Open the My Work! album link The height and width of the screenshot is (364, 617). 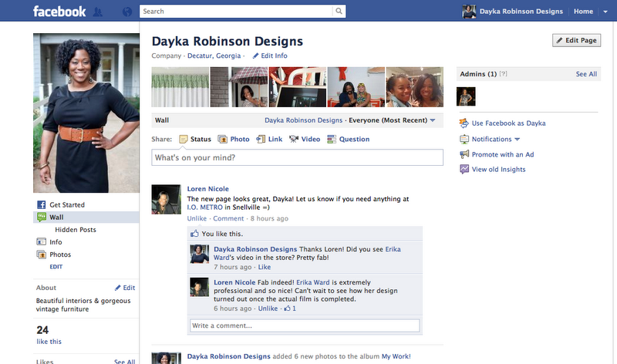coord(396,356)
